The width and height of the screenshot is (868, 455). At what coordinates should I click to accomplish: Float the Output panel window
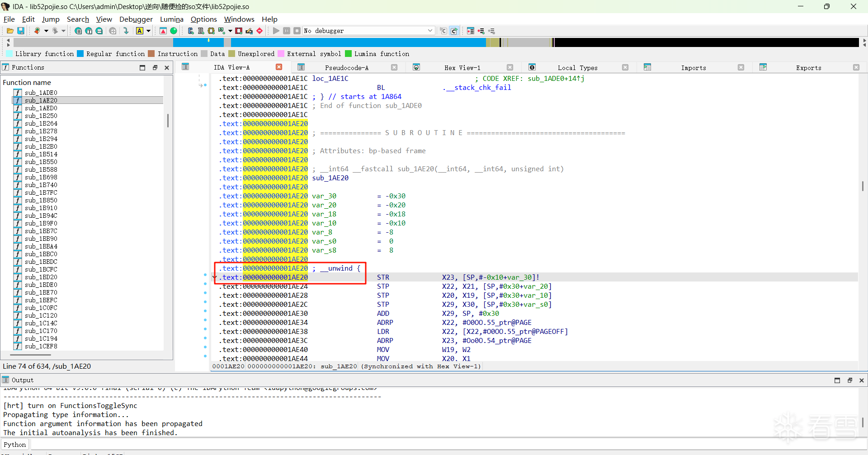(849, 380)
